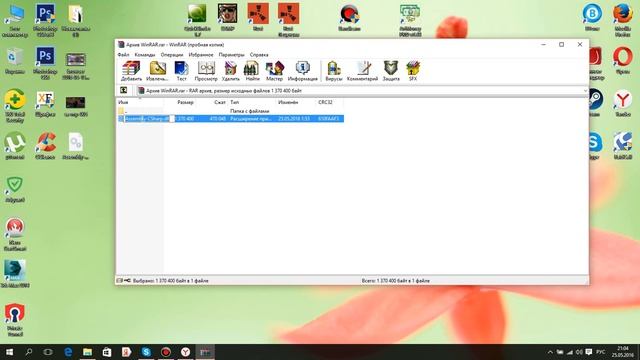Open the Операции menu

coord(172,55)
